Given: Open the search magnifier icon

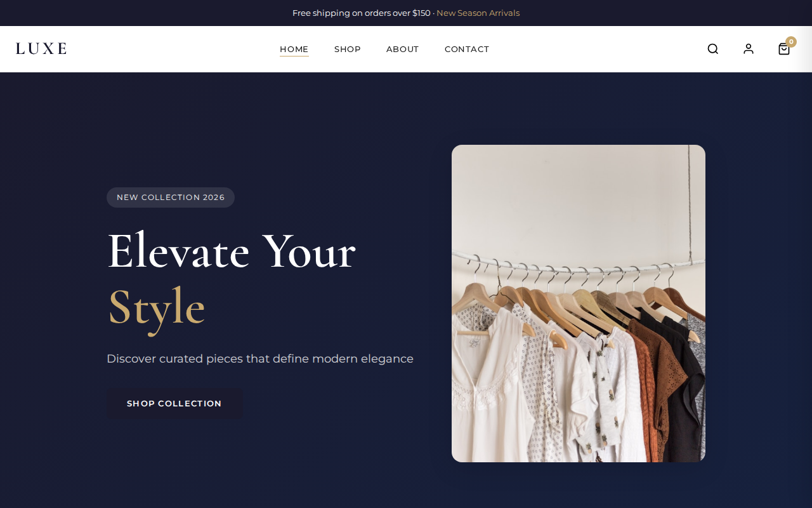Looking at the screenshot, I should coord(713,49).
